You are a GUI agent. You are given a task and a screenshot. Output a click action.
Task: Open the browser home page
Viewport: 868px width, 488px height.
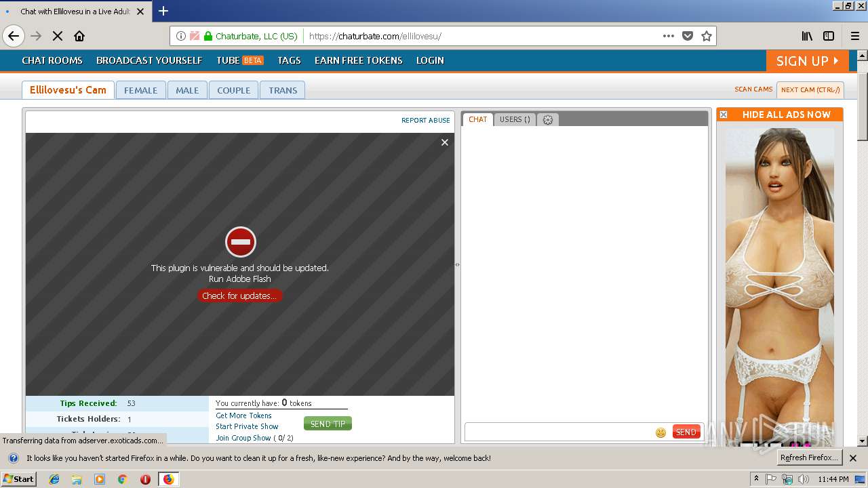click(x=79, y=36)
